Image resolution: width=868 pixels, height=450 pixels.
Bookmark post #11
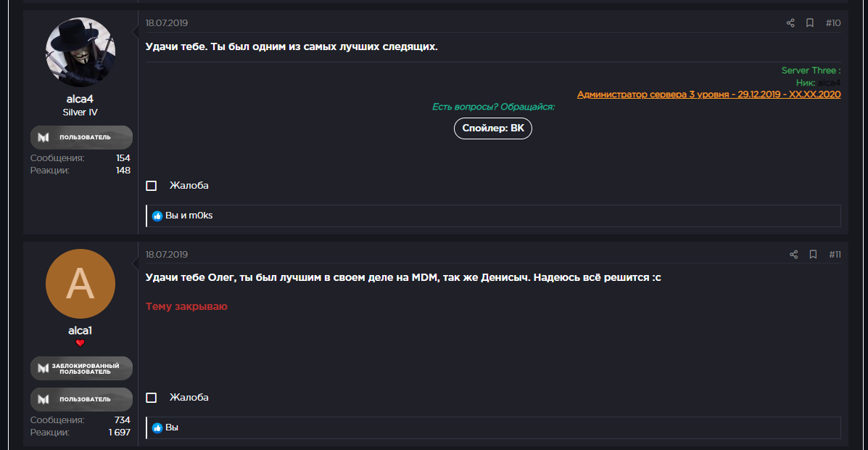(x=813, y=255)
